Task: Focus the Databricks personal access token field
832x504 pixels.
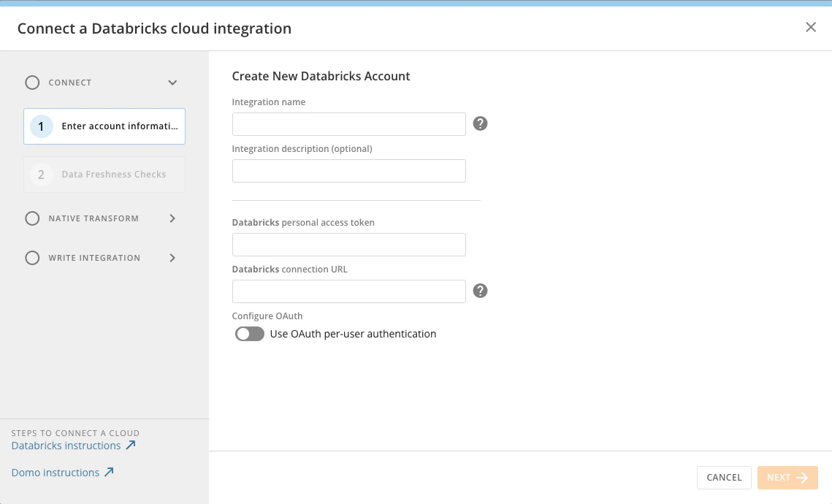Action: point(348,245)
